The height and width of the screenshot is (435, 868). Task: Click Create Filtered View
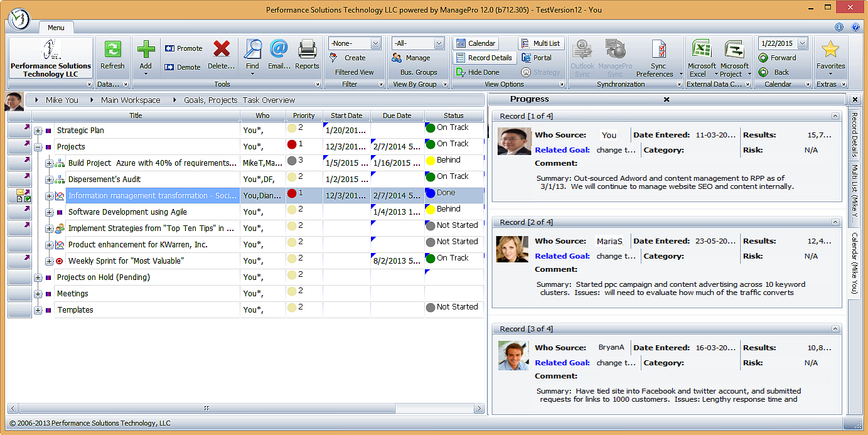(x=355, y=65)
